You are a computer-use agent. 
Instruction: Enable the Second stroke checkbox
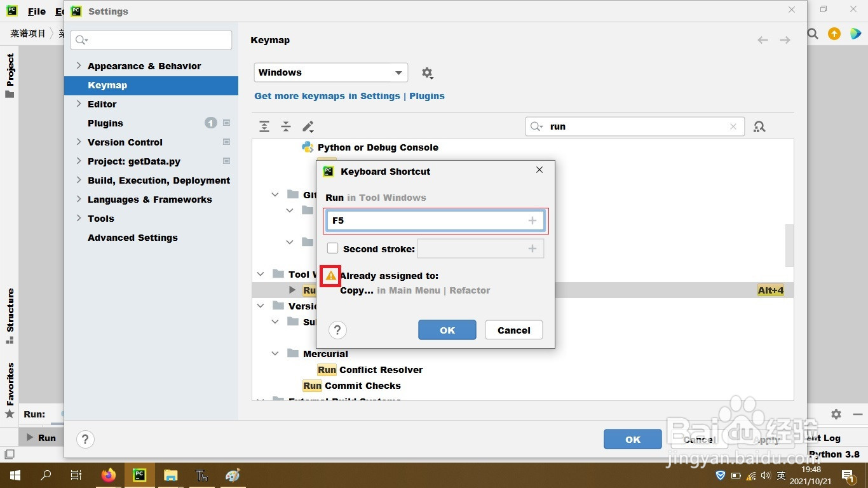point(332,248)
